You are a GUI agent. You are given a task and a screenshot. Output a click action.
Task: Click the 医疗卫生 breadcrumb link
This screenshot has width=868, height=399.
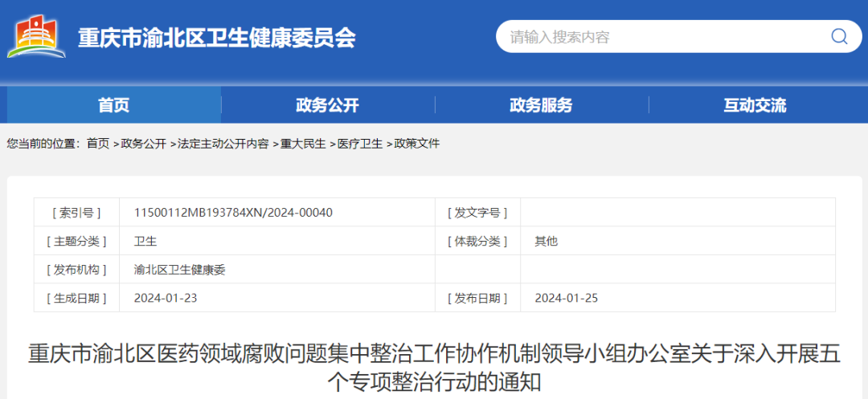click(x=360, y=144)
